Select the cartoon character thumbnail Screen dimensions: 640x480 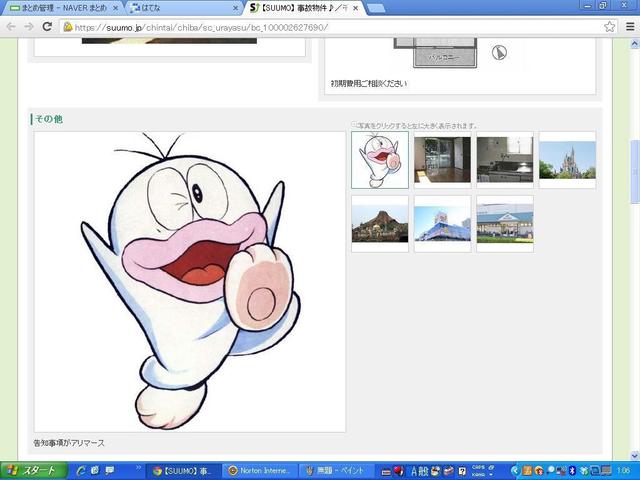[x=380, y=160]
